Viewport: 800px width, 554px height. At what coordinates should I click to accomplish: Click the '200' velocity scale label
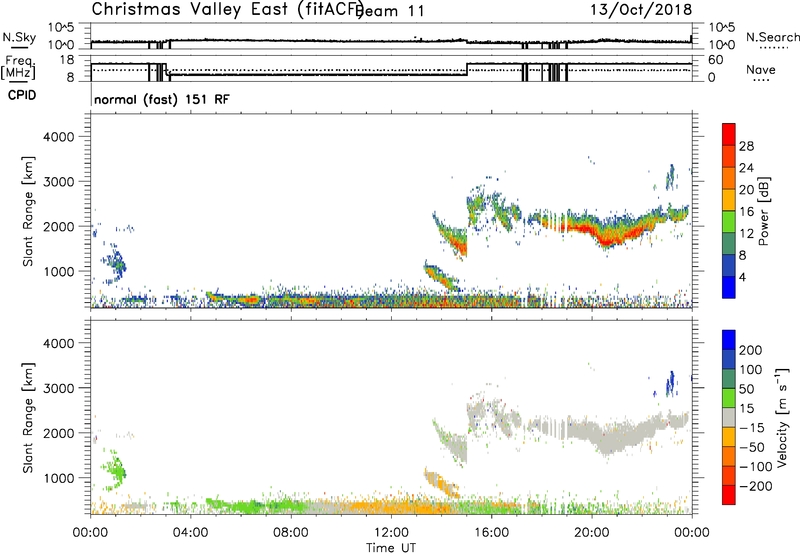pyautogui.click(x=751, y=350)
